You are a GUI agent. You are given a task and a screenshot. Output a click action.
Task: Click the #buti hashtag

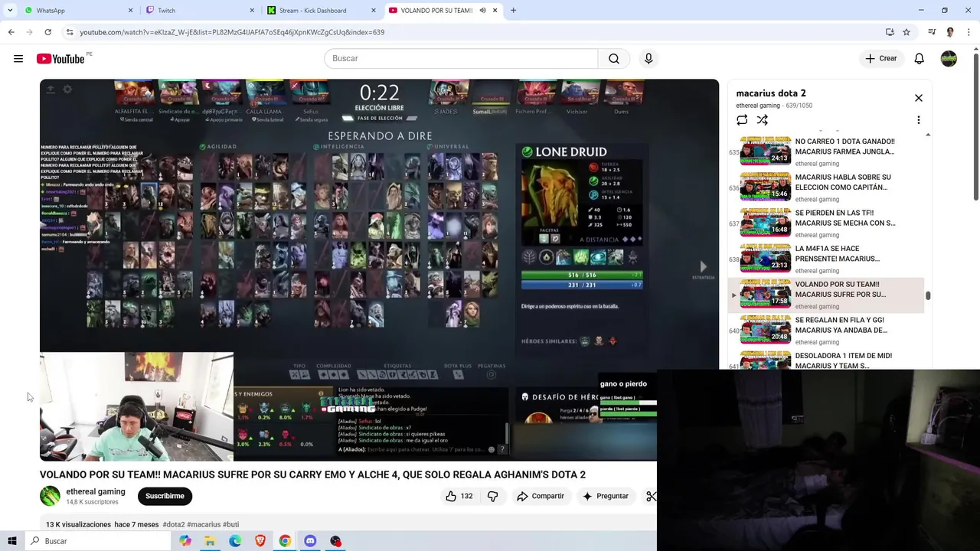click(230, 524)
